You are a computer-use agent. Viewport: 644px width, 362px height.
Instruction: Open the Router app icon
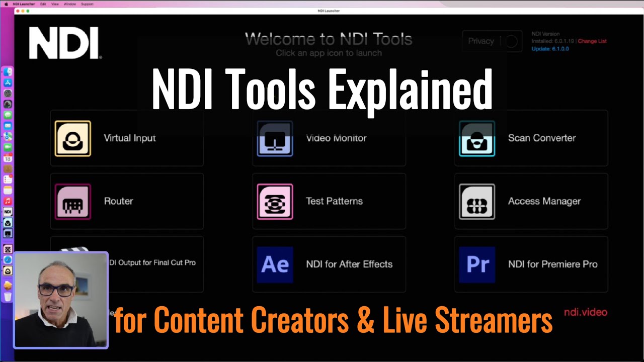click(x=73, y=202)
